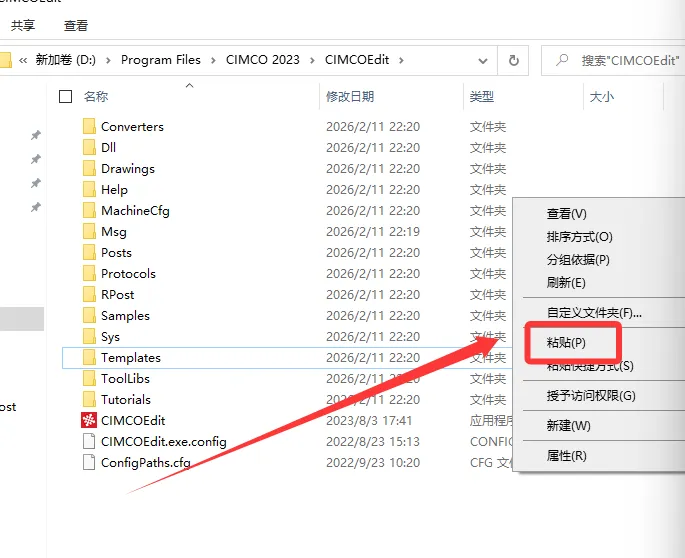Navigate to Program Files in the breadcrumb
The image size is (685, 558).
(x=161, y=60)
